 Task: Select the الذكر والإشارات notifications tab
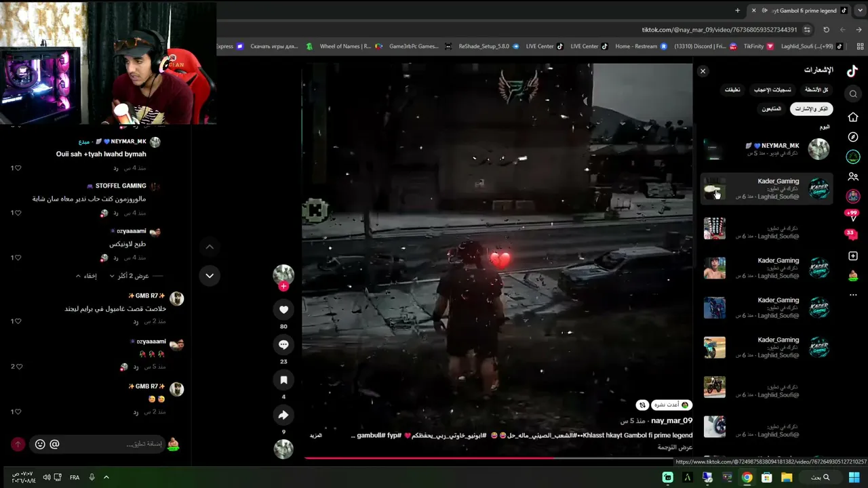pyautogui.click(x=812, y=108)
